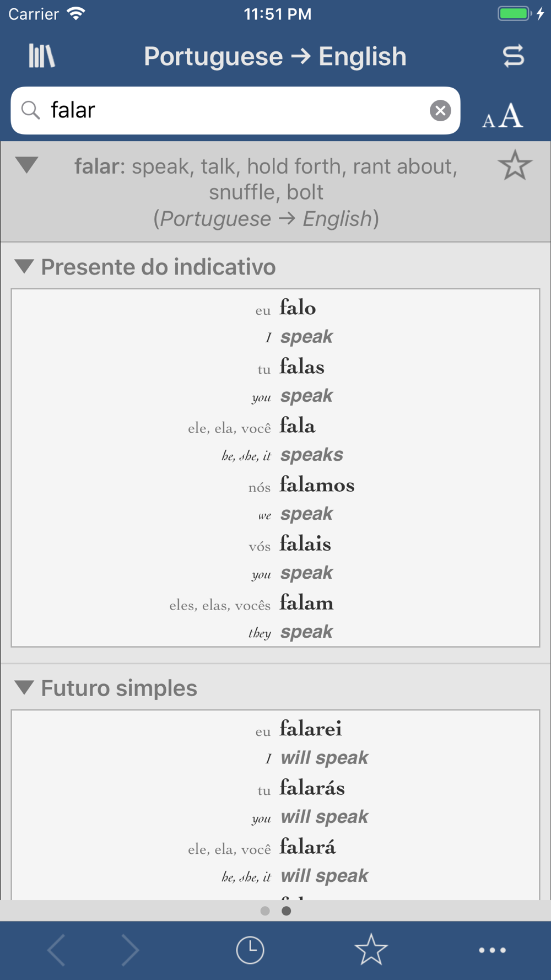Favorite the falar entry star

(x=515, y=165)
